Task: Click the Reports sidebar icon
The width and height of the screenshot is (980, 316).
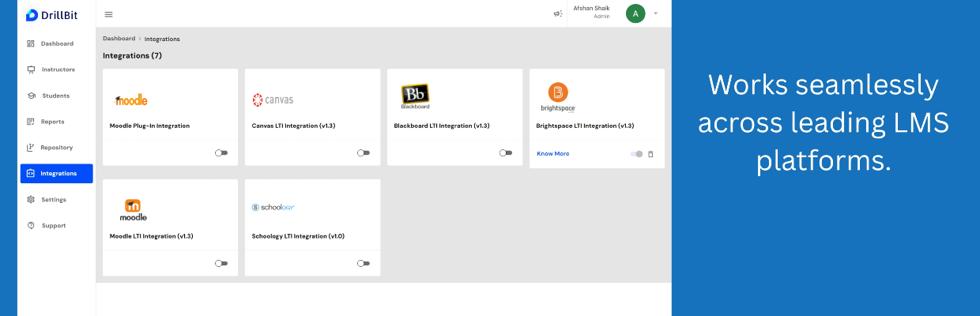Action: coord(31,122)
